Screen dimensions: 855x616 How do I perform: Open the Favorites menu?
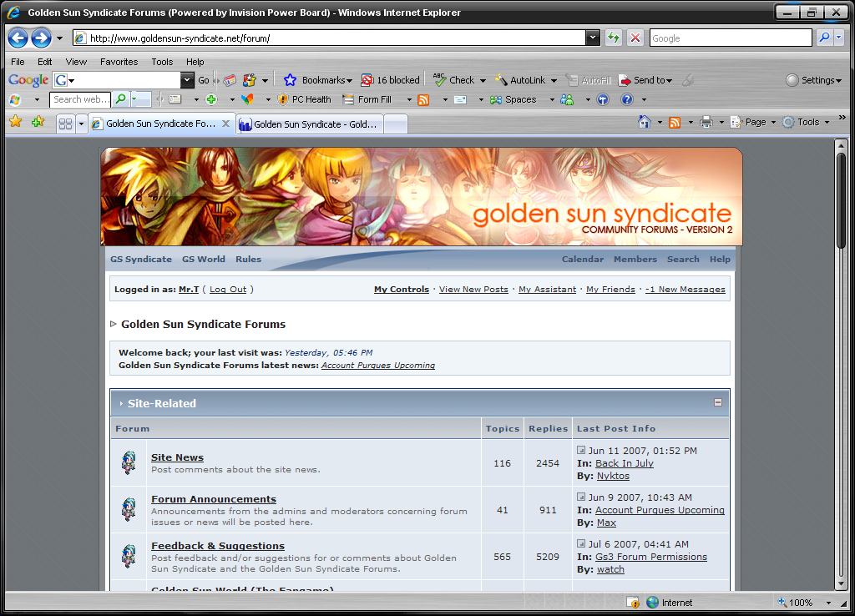point(119,62)
